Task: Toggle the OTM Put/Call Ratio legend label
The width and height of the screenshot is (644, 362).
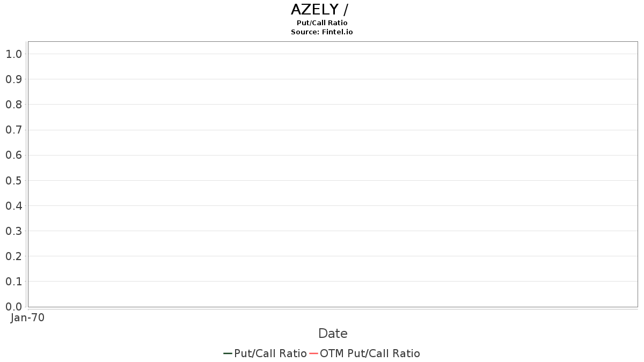Action: [370, 353]
